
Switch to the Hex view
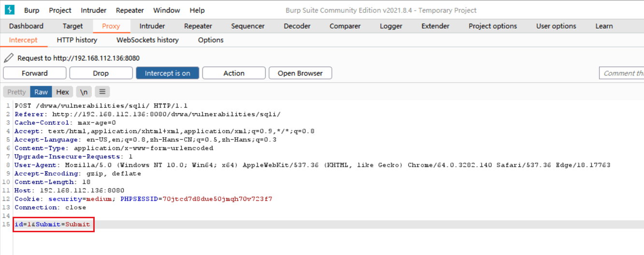[x=63, y=91]
